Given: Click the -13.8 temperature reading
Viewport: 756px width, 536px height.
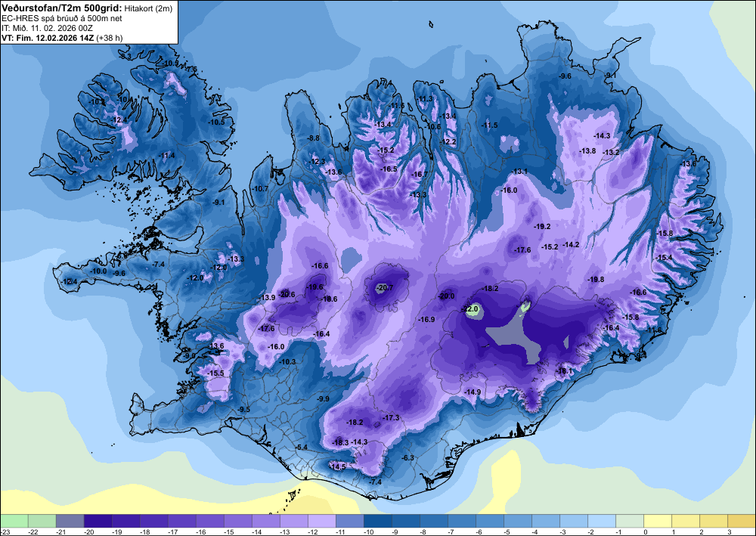Looking at the screenshot, I should coord(587,151).
